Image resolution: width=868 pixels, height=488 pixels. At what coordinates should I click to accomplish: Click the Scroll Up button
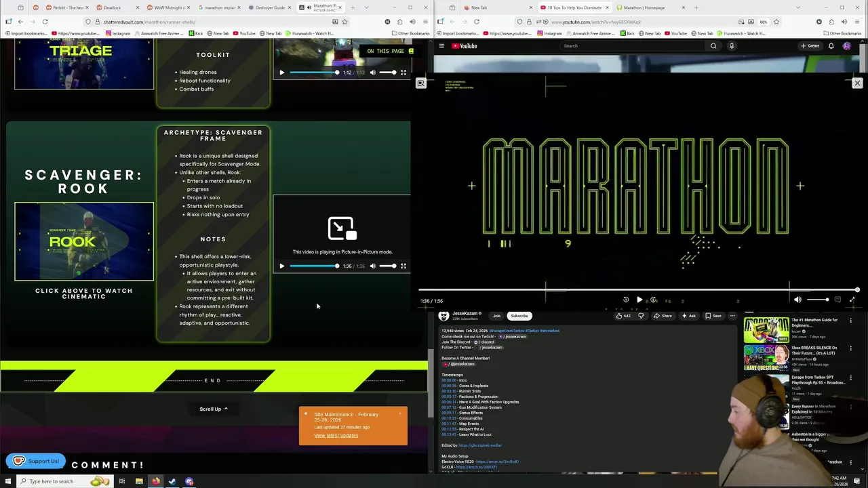pyautogui.click(x=214, y=409)
